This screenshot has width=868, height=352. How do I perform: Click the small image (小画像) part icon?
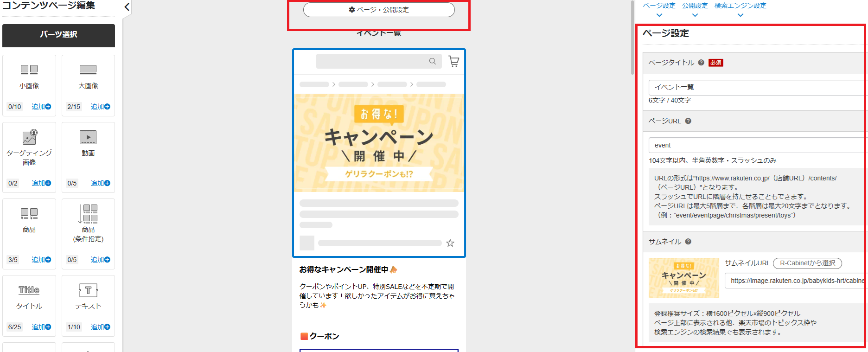coord(29,70)
